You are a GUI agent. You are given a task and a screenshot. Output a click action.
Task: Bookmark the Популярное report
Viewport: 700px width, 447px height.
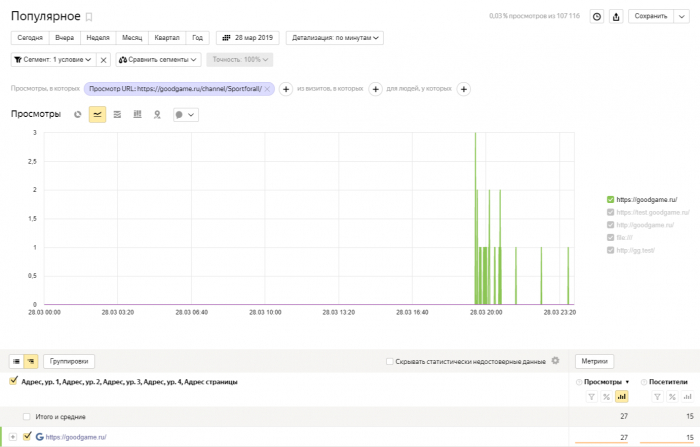click(89, 17)
